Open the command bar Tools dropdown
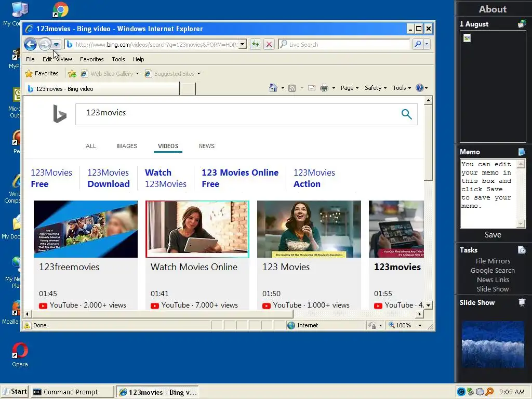 402,88
